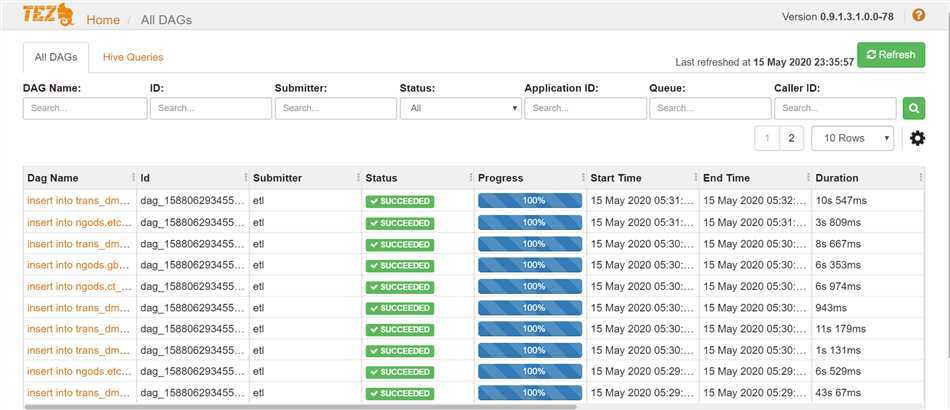Click the Submitter column resize handle

[359, 178]
